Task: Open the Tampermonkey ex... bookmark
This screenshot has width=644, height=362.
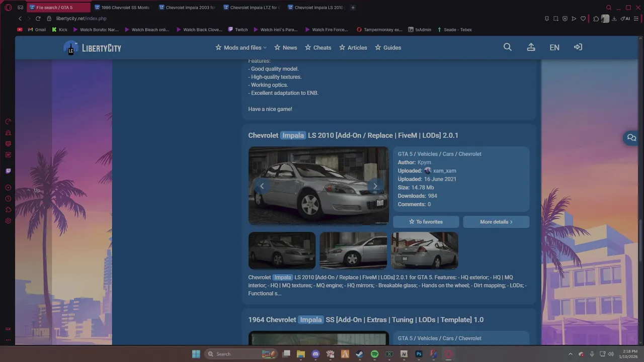Action: [x=379, y=30]
